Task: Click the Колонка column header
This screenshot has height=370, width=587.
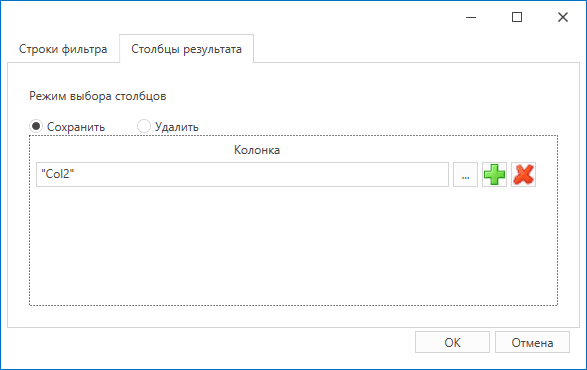Action: 257,150
